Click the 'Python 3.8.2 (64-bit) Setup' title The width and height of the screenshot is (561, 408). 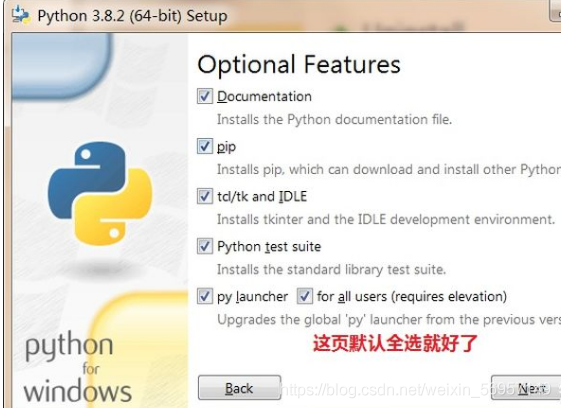132,16
